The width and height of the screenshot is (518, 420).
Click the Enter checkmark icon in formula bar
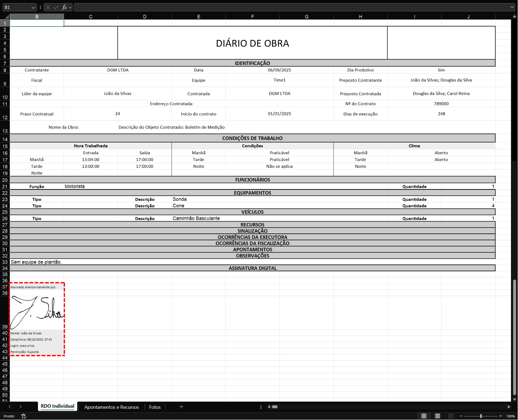pos(56,7)
